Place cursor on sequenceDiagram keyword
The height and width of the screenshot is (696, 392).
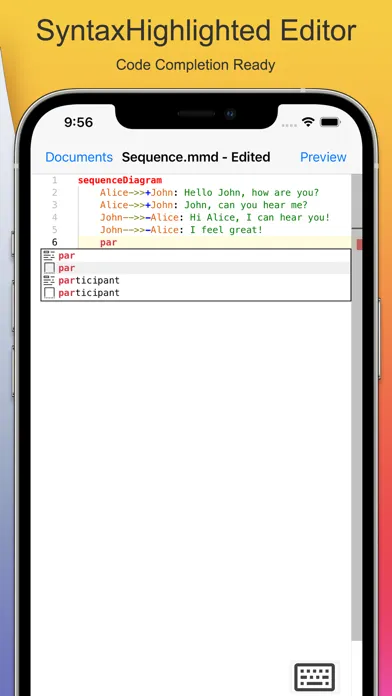[120, 180]
